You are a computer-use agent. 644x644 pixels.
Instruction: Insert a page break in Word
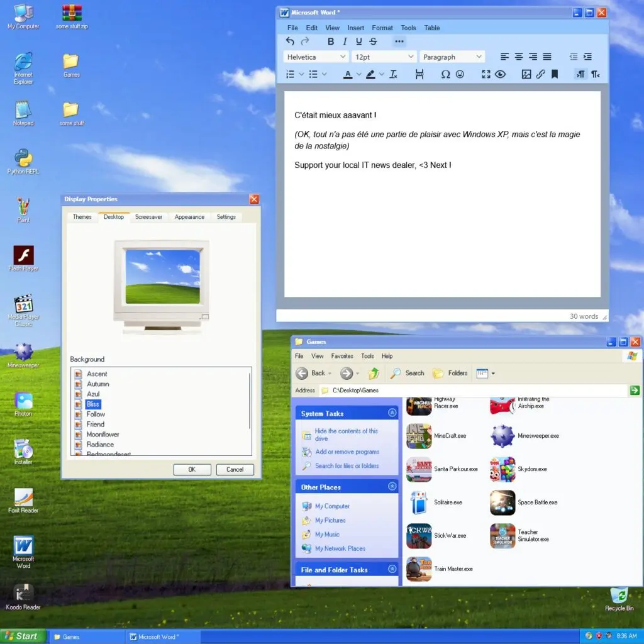click(419, 74)
